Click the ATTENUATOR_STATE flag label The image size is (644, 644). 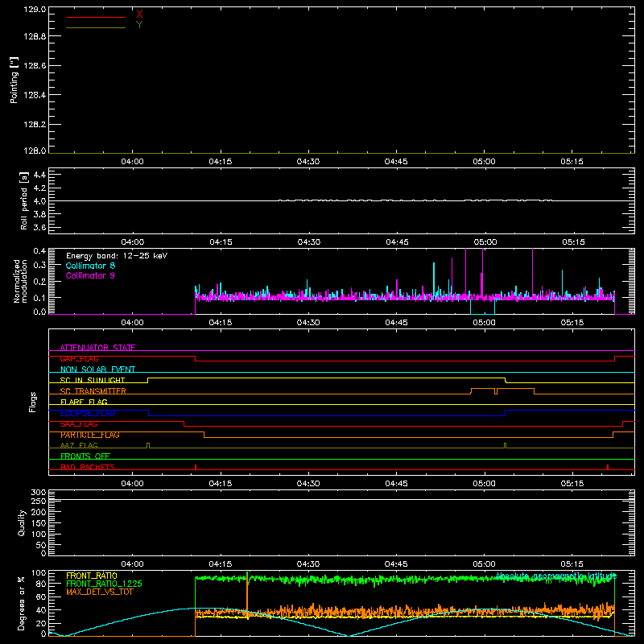(97, 348)
